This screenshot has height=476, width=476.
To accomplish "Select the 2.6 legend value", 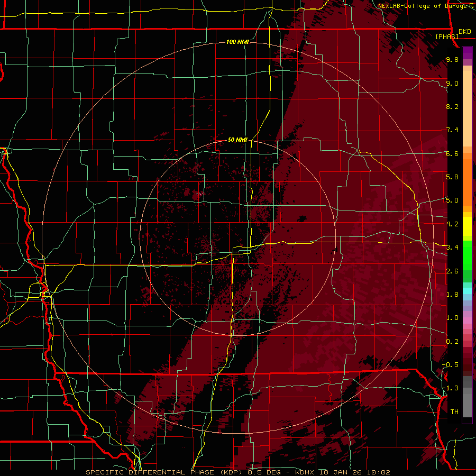I will coord(452,271).
